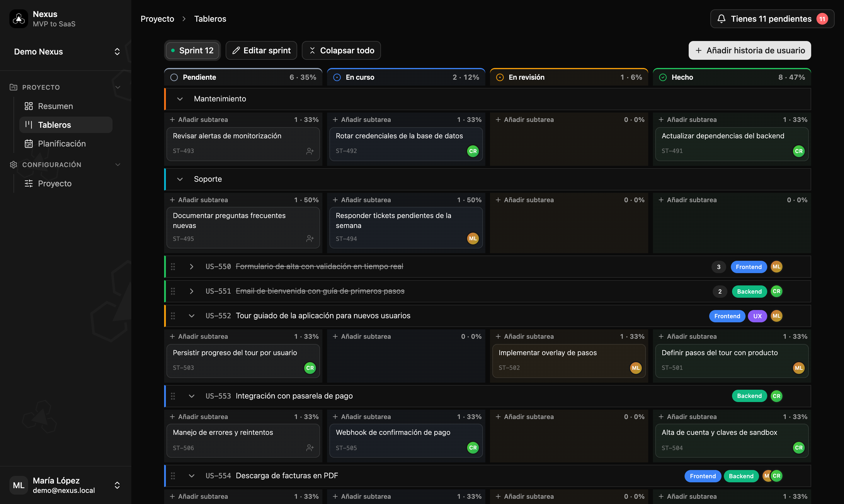Screen dimensions: 844x504
Task: Open Resumen in the sidebar
Action: [66, 106]
